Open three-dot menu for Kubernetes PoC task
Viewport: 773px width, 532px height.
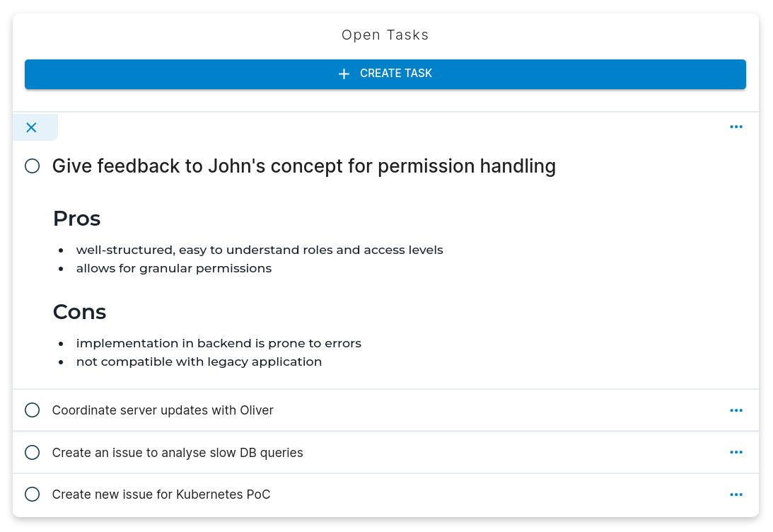coord(736,495)
